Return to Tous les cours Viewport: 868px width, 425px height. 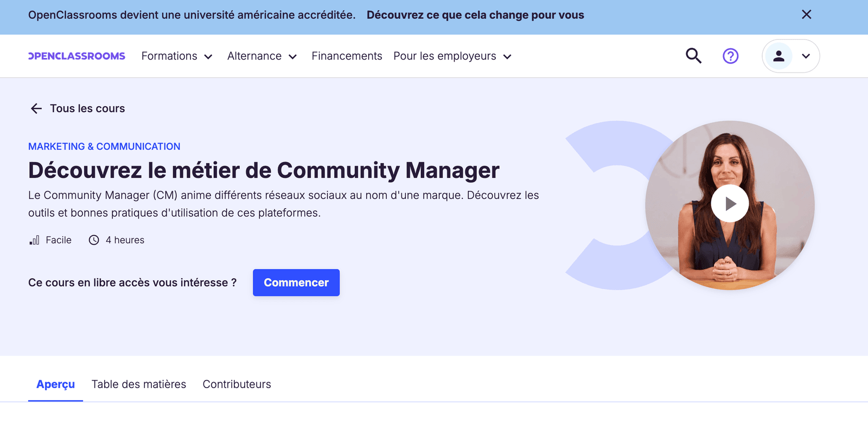click(87, 108)
